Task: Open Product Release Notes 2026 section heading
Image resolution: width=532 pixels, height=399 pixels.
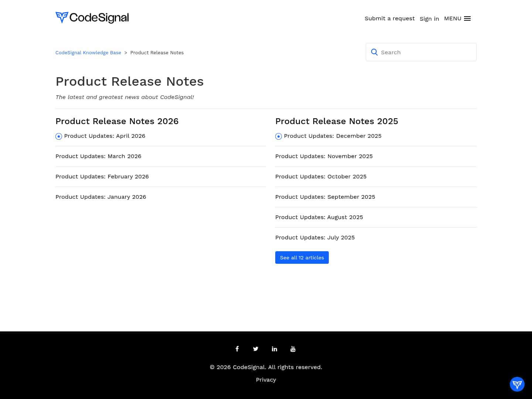Action: click(x=117, y=121)
